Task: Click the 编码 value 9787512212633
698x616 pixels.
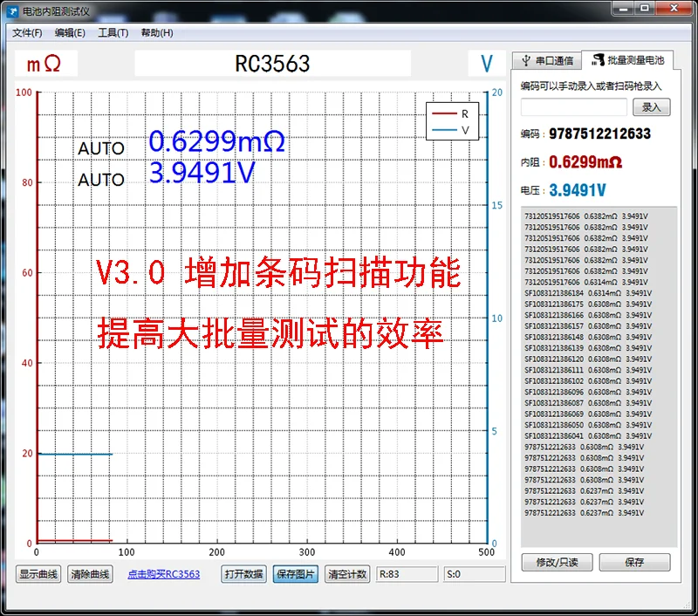Action: (599, 133)
